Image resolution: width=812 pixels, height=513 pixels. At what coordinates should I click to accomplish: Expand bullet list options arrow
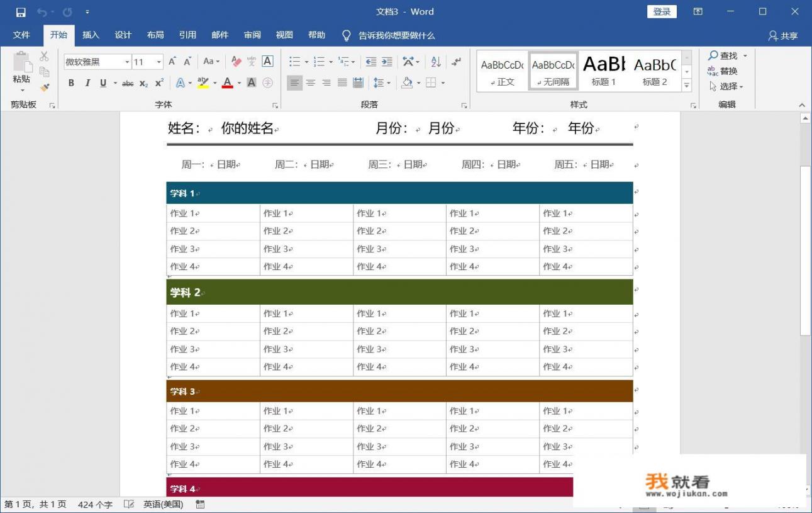306,62
